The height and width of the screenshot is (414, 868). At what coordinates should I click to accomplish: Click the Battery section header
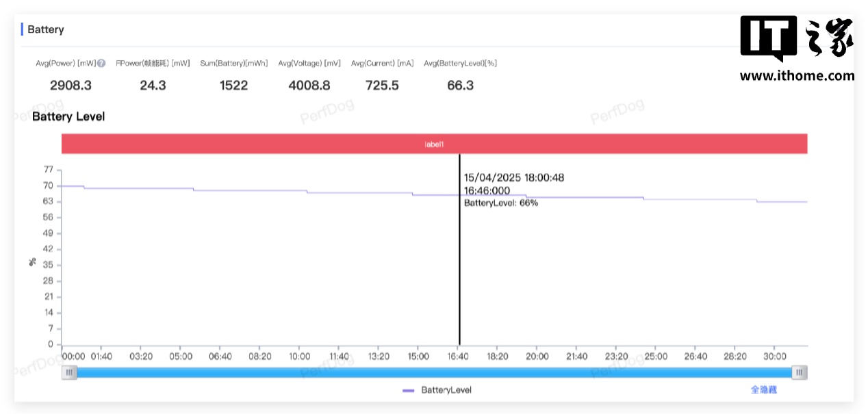click(x=46, y=29)
